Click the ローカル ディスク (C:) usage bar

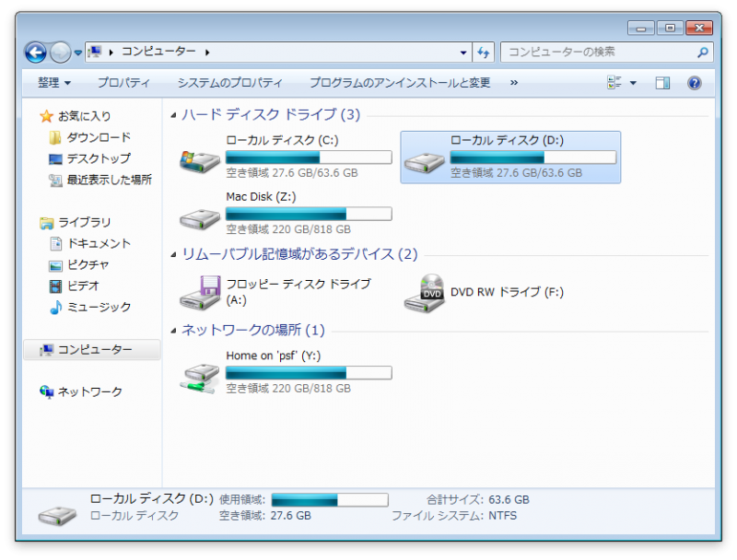[309, 157]
